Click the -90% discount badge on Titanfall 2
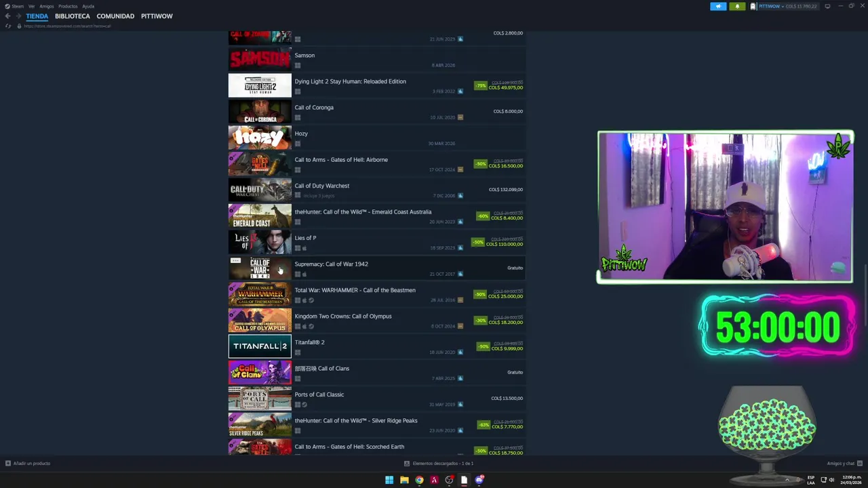 (x=483, y=346)
